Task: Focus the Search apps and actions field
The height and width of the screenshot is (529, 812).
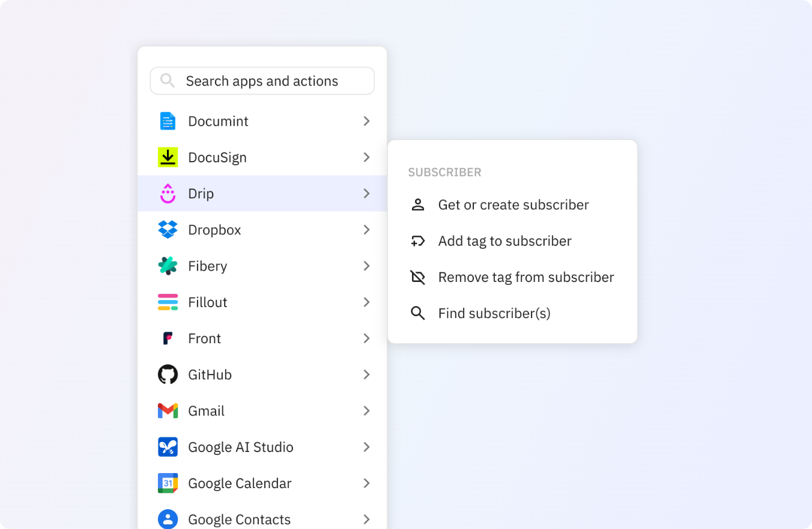Action: 262,81
